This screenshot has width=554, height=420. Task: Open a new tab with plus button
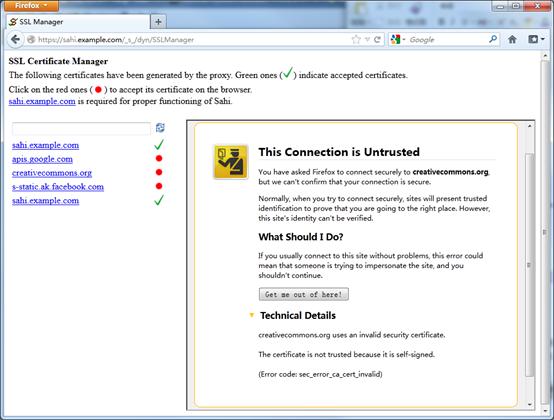[158, 22]
